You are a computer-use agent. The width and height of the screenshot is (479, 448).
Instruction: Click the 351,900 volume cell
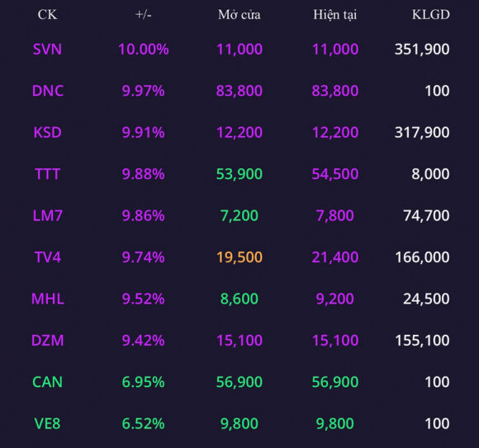pos(422,50)
